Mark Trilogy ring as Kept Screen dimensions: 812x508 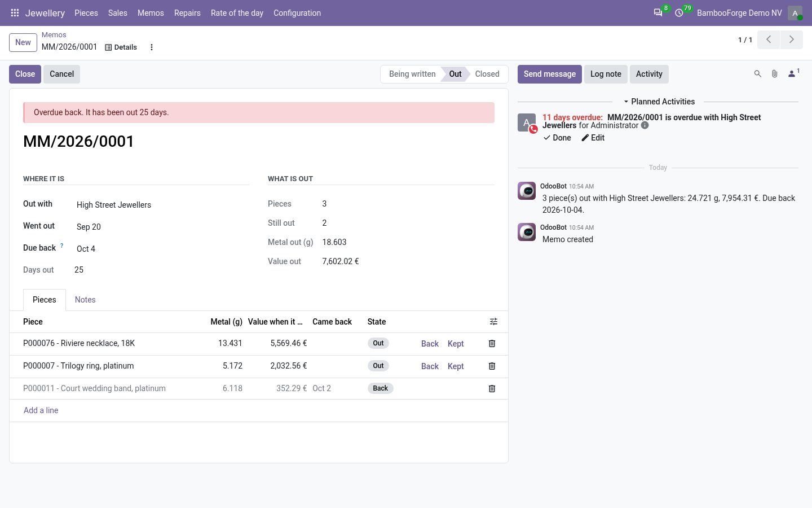coord(456,366)
